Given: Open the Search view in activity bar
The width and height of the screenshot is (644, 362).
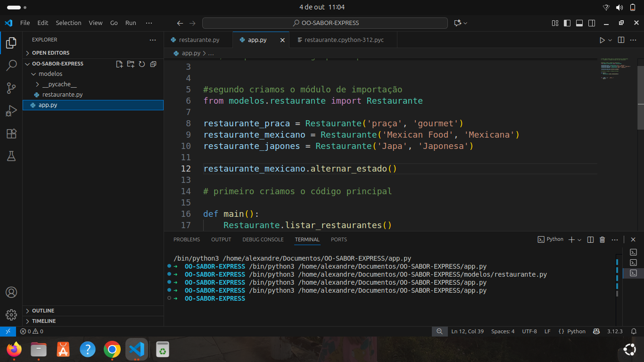Looking at the screenshot, I should click(11, 66).
